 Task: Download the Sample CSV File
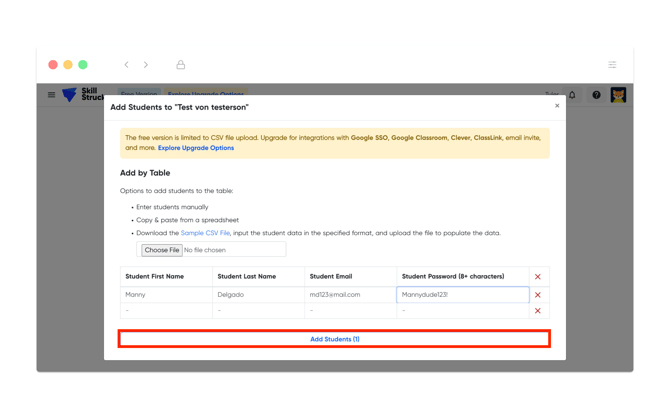[x=205, y=233]
